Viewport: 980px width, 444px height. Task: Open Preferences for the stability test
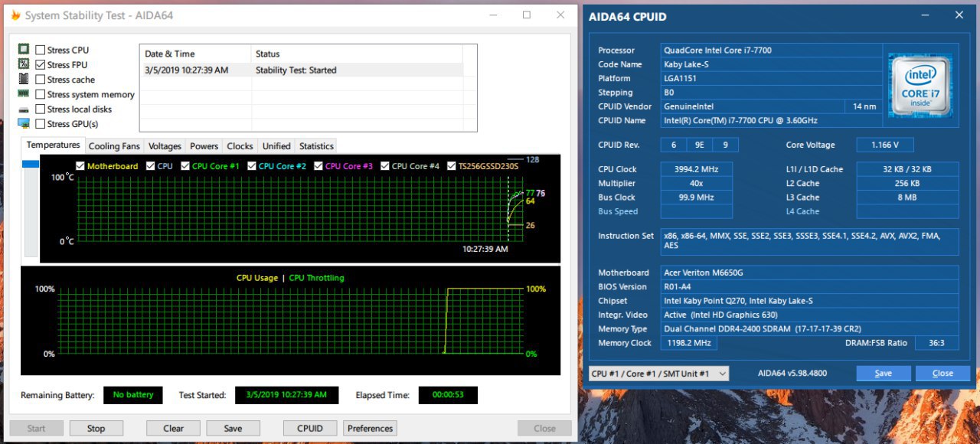pyautogui.click(x=370, y=429)
